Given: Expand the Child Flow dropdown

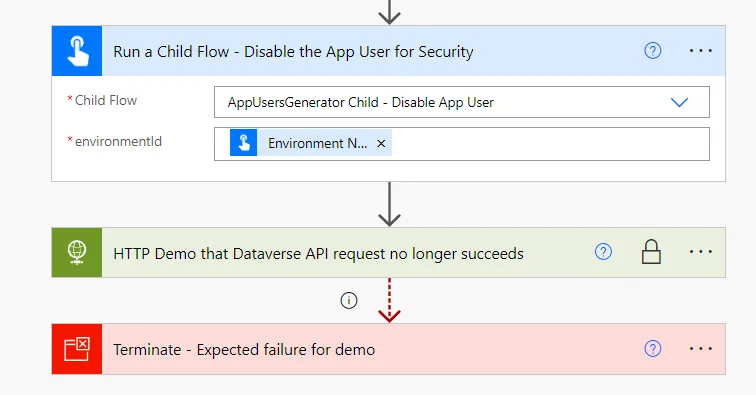Looking at the screenshot, I should click(679, 102).
